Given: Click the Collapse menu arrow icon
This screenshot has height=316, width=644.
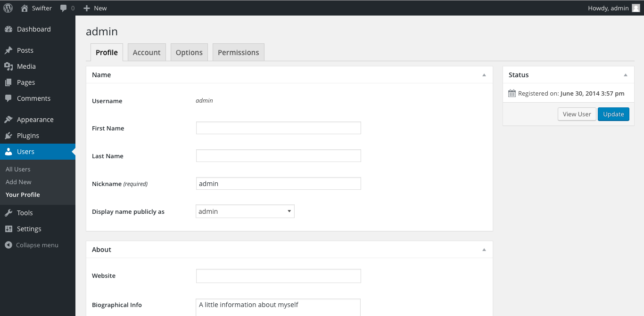Looking at the screenshot, I should 8,245.
